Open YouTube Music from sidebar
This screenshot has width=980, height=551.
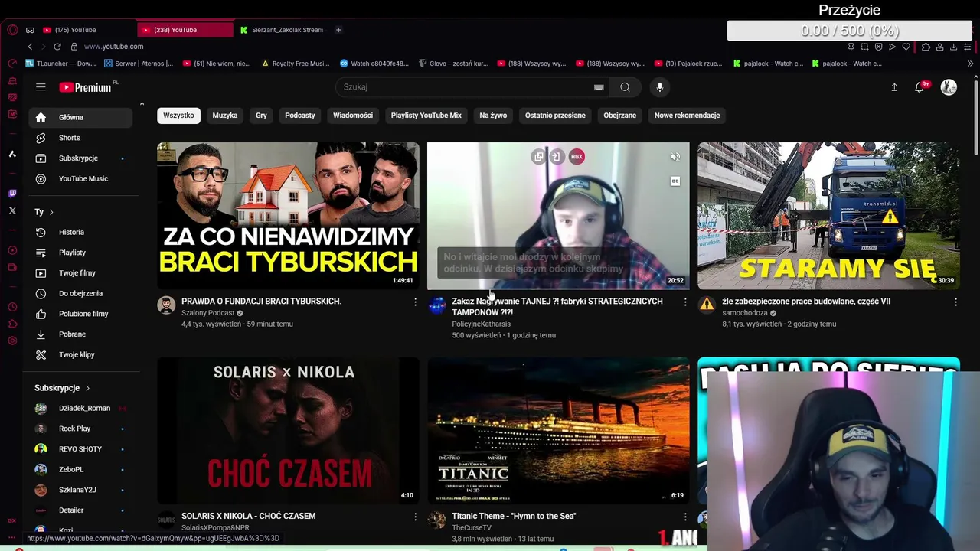(80, 178)
